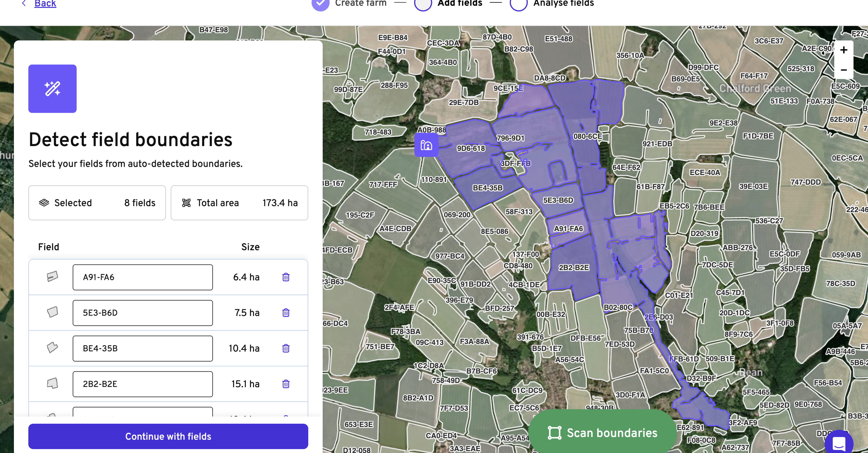The width and height of the screenshot is (868, 453).
Task: Go Back to previous page
Action: pyautogui.click(x=45, y=3)
